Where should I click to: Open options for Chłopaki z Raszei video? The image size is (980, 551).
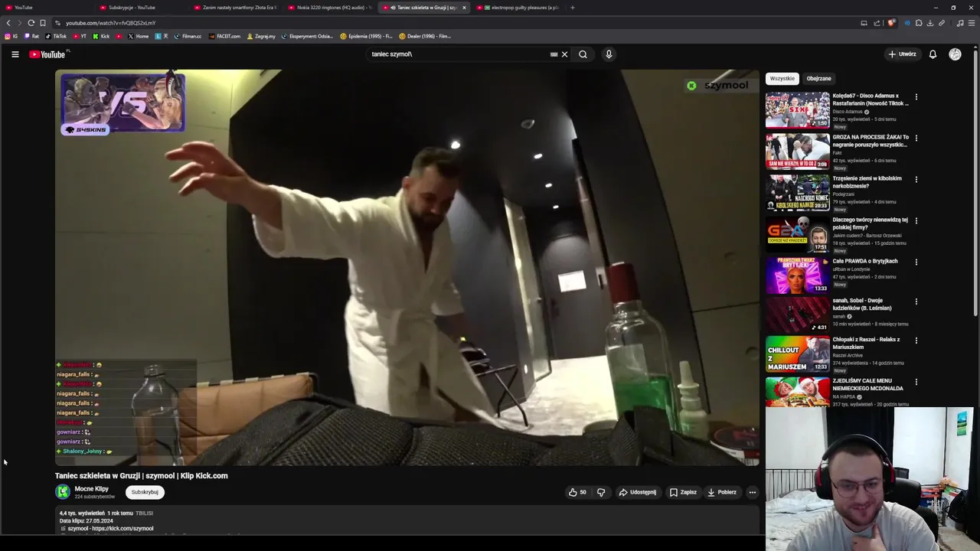916,341
